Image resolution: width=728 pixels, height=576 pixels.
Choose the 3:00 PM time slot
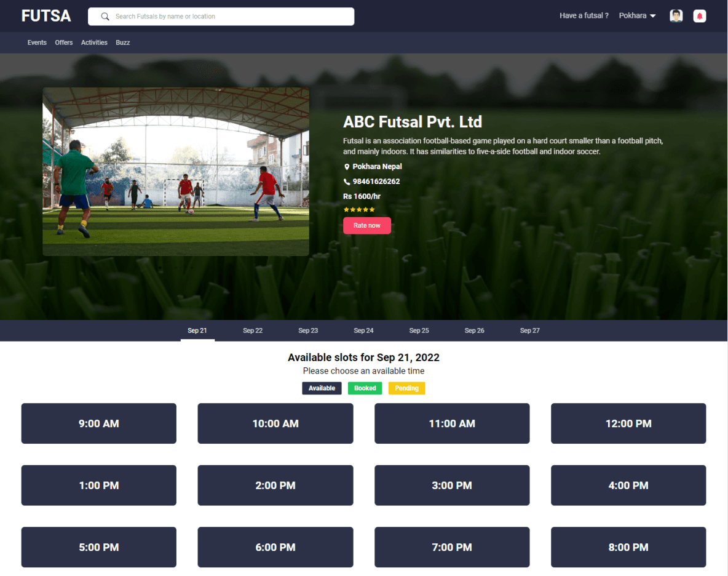(452, 486)
